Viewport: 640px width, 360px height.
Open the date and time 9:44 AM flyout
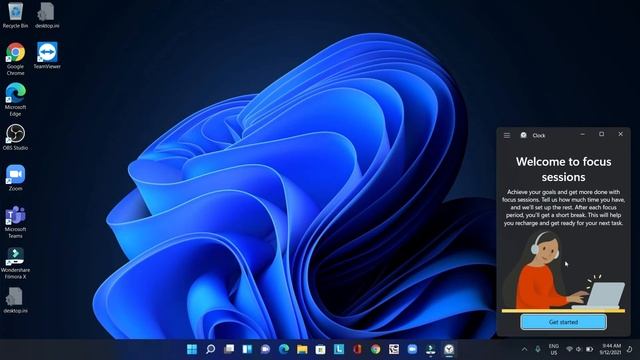tap(611, 349)
